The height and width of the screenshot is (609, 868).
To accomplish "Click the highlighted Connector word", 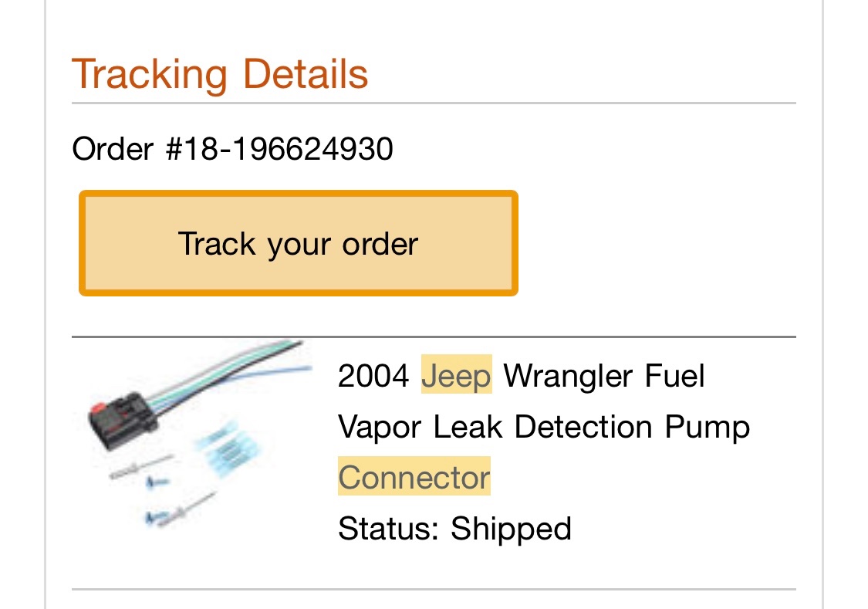I will (414, 478).
